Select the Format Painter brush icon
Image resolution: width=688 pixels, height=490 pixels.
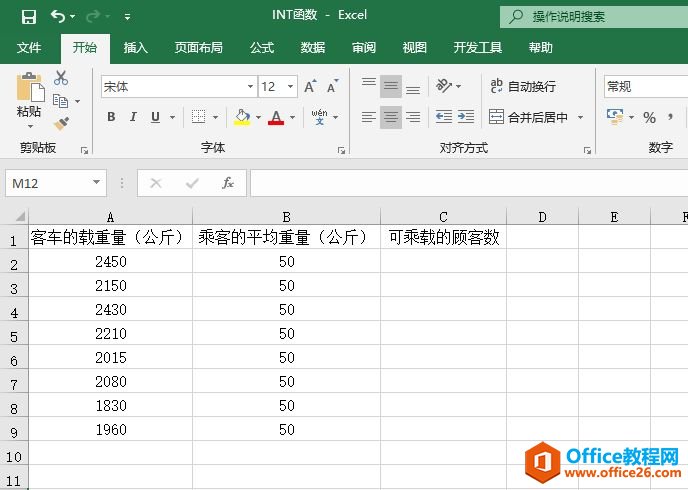point(61,124)
